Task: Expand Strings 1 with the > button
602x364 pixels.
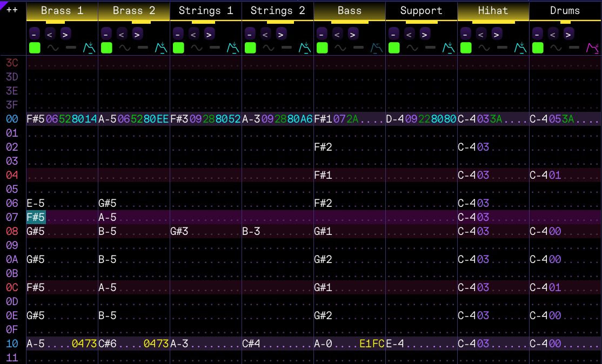Action: pos(209,34)
